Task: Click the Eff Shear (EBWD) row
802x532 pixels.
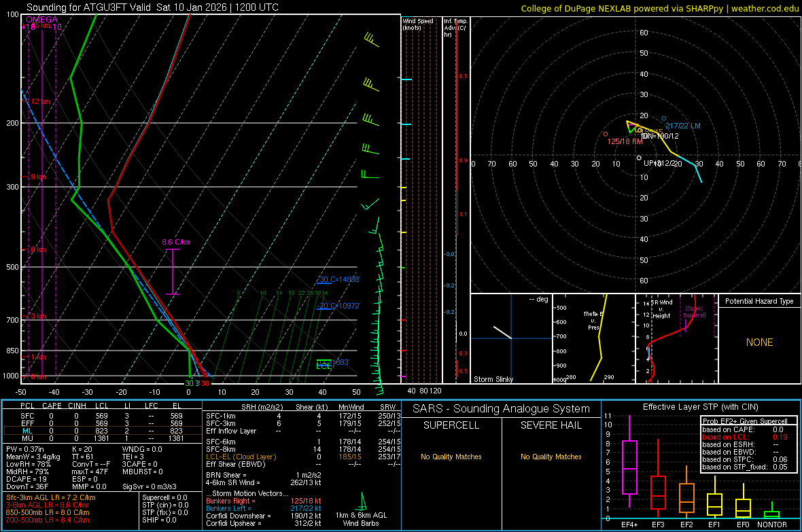Action: (303, 464)
